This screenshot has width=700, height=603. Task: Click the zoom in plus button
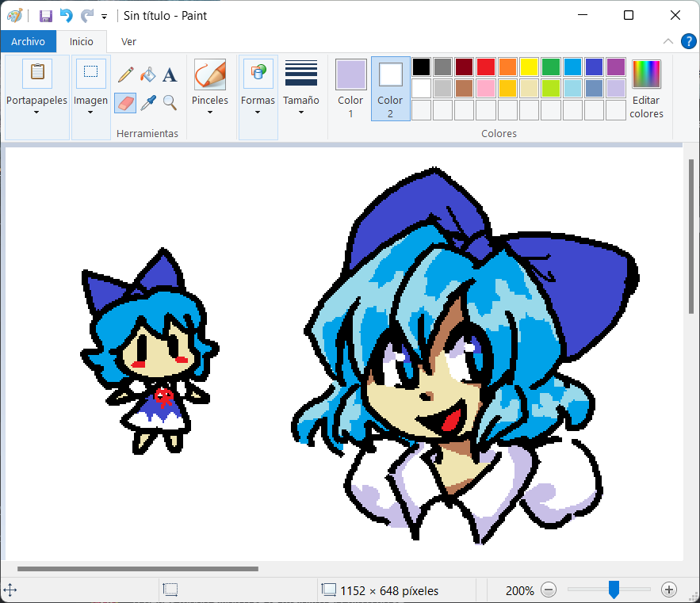pyautogui.click(x=669, y=590)
